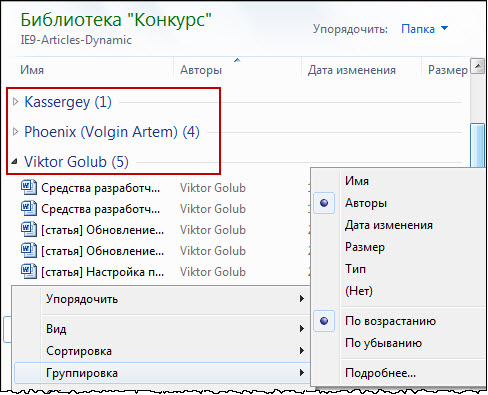
Task: Click the Дата изменения column header
Action: (352, 70)
